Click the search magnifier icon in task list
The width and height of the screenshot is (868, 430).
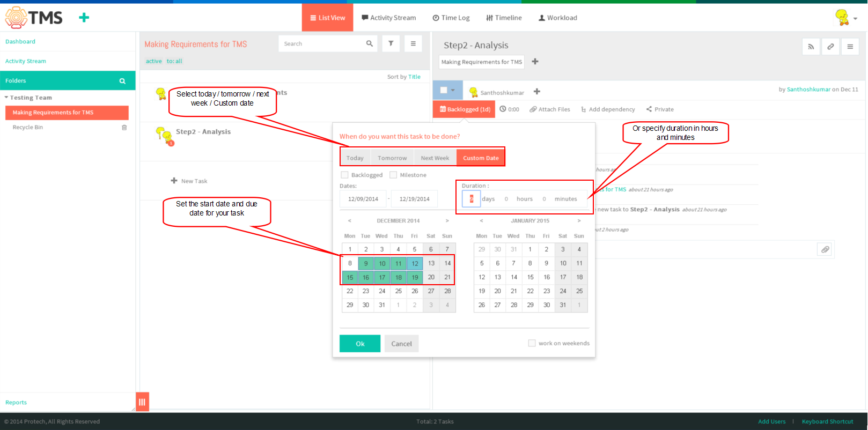369,43
